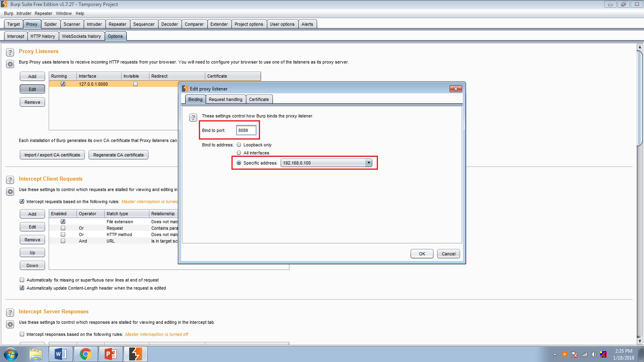
Task: Enable the URL intercept rule
Action: coord(63,241)
